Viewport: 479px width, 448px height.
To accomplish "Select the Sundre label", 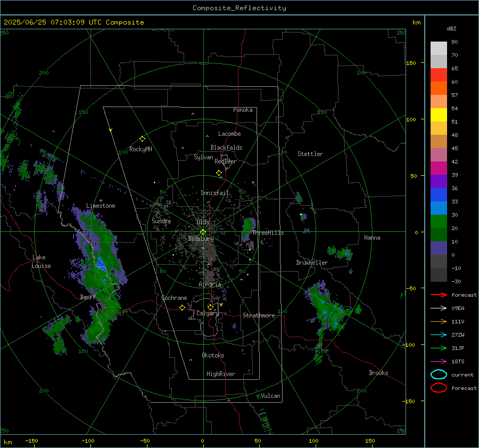I will (x=161, y=221).
